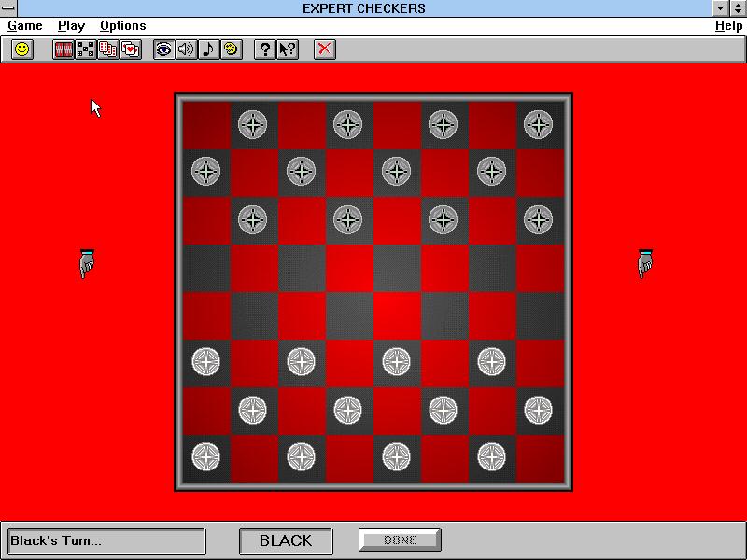Select white piece in sixth row, fifth column
747x560 pixels.
point(396,362)
